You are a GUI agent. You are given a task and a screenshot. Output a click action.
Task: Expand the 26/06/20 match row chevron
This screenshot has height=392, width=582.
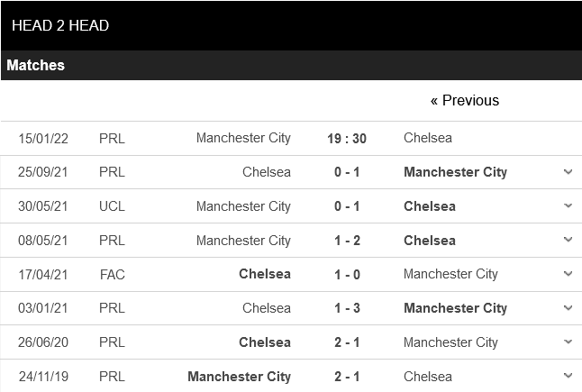568,342
